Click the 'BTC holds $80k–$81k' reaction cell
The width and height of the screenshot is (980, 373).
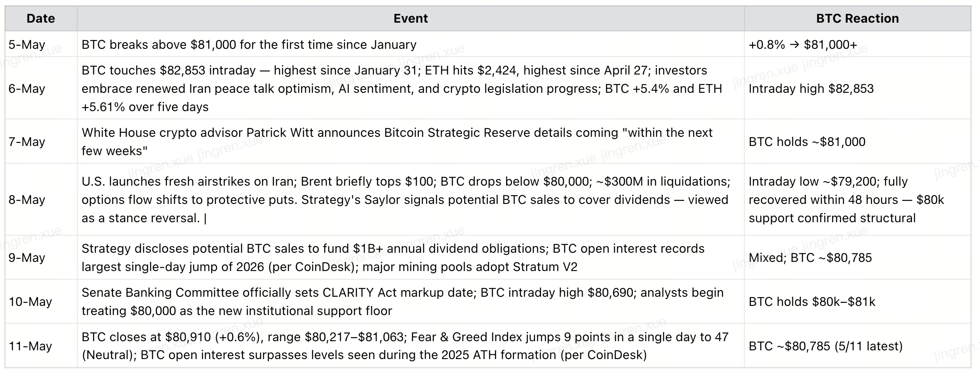pos(857,301)
